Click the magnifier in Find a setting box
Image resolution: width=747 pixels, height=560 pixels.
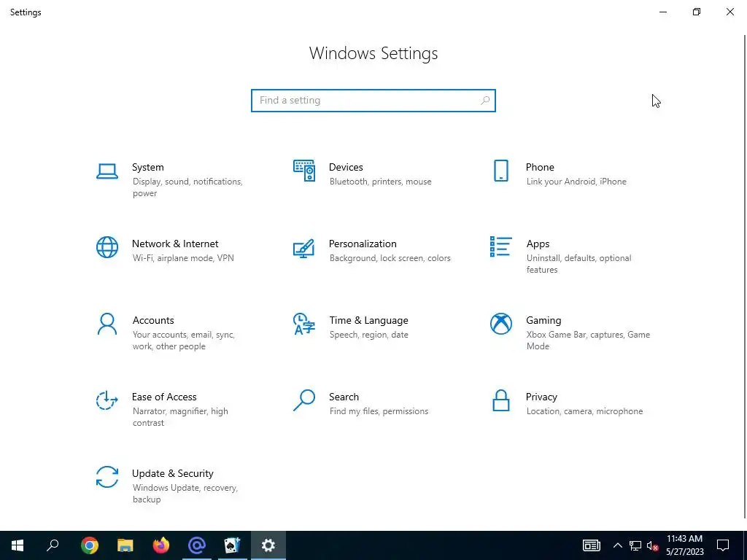(485, 101)
